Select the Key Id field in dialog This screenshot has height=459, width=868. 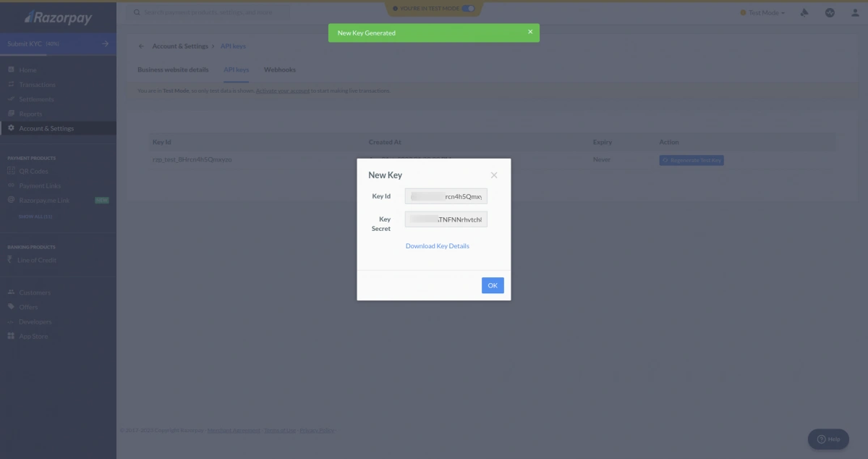[446, 196]
